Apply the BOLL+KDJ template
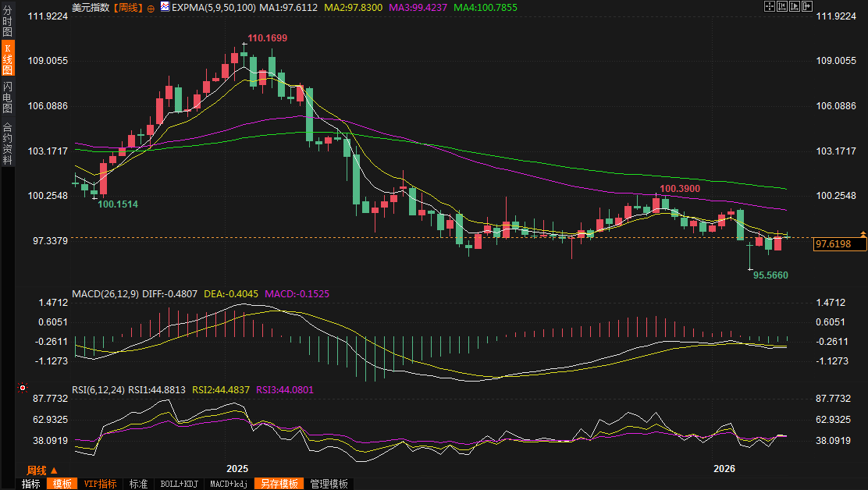868x490 pixels. coord(180,484)
